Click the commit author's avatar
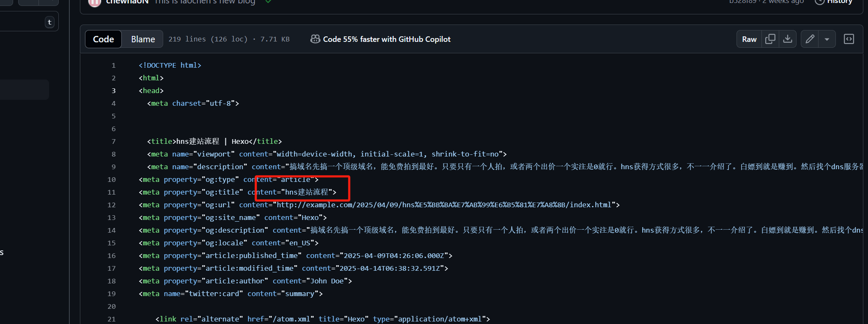This screenshot has width=868, height=324. point(94,2)
